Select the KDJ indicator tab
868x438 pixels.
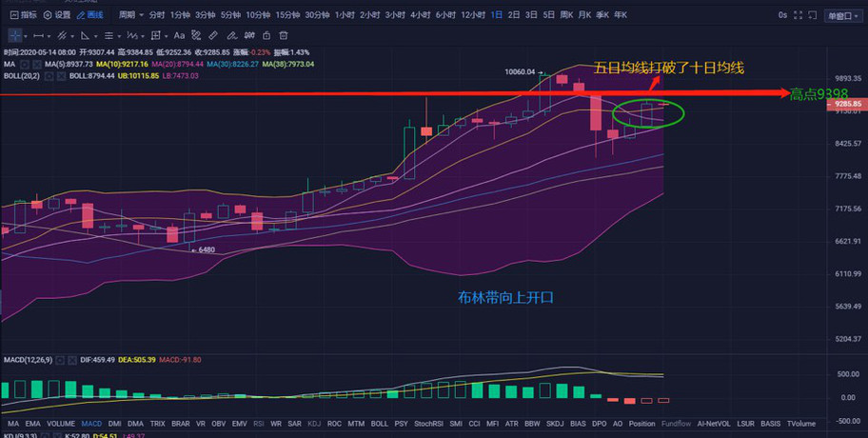coord(313,423)
